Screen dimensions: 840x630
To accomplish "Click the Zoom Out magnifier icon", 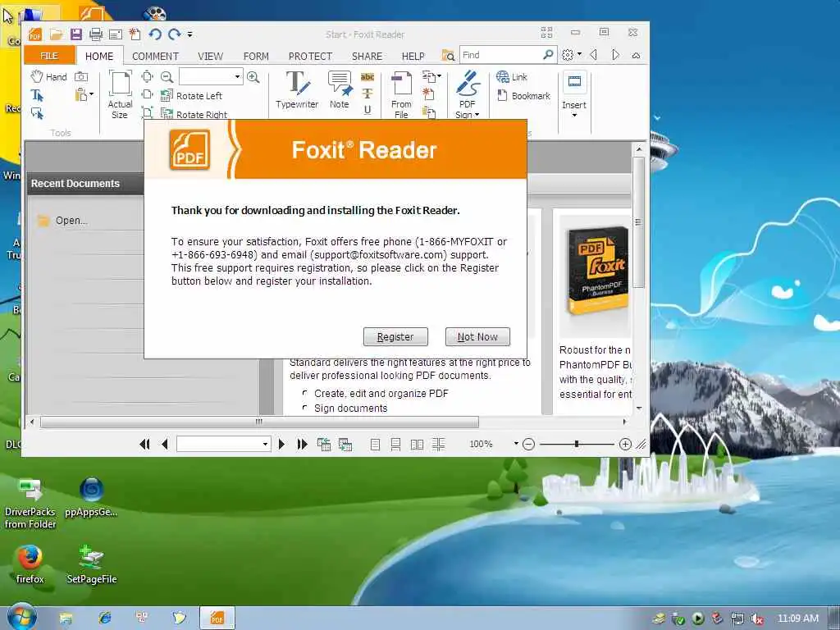I will point(167,76).
